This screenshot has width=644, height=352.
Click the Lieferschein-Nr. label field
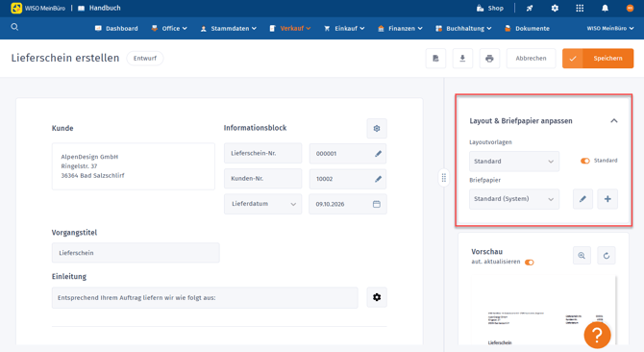point(262,153)
